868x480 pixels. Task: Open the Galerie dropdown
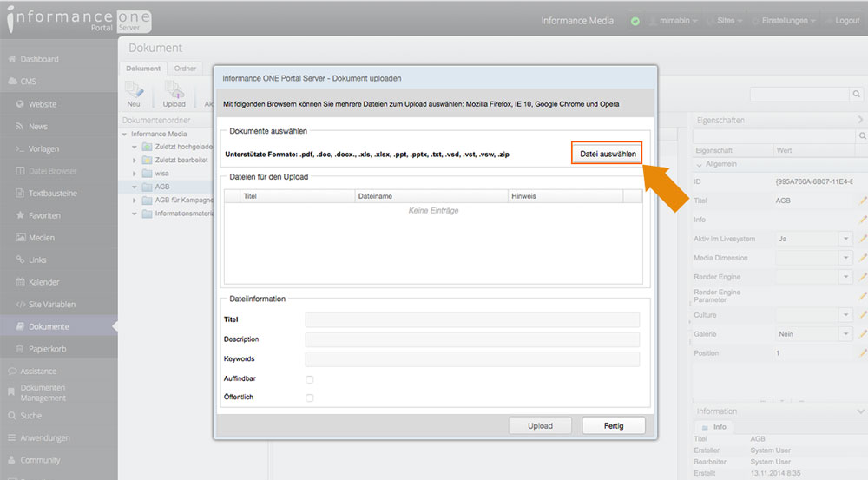[845, 334]
